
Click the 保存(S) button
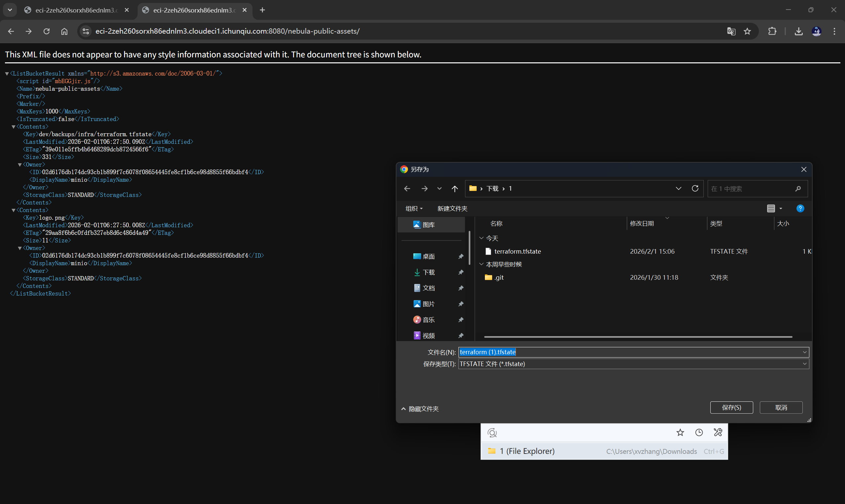click(x=731, y=407)
